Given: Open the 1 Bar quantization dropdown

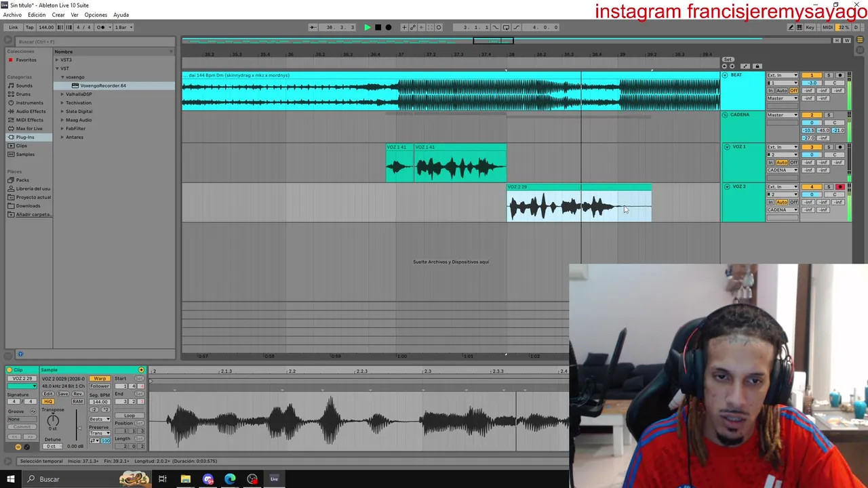Looking at the screenshot, I should (x=123, y=27).
